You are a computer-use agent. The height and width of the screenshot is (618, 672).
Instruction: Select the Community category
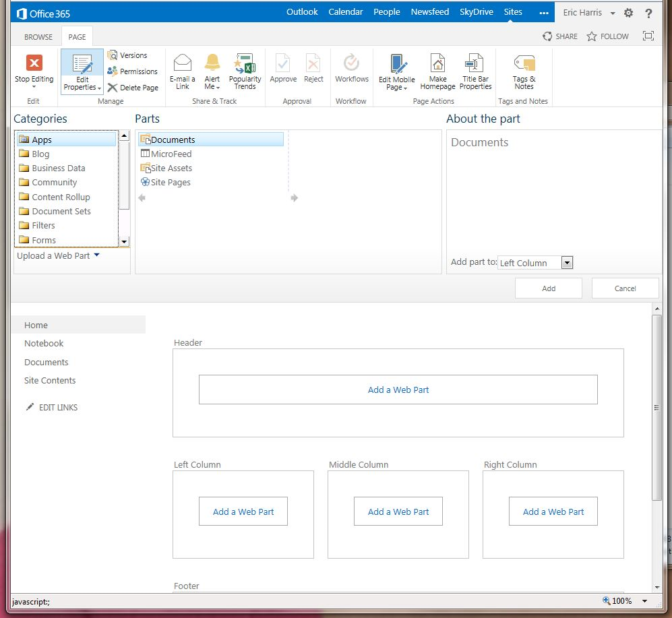point(67,182)
